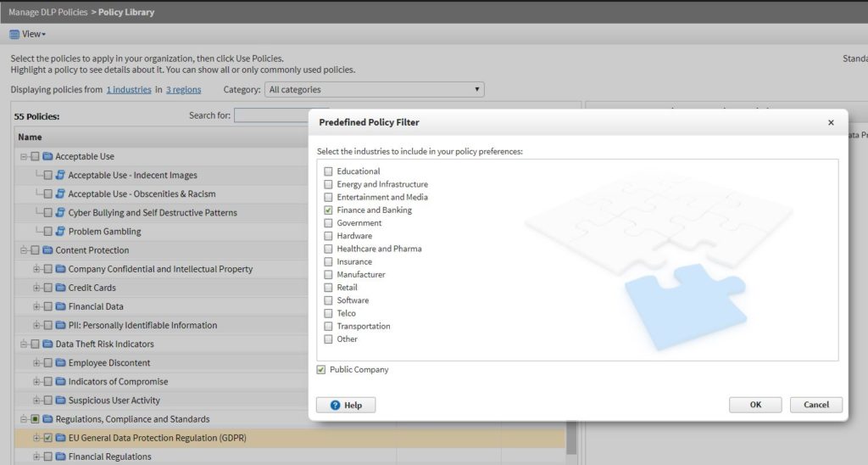The width and height of the screenshot is (868, 465).
Task: Uncheck the Finance and Banking checkbox
Action: click(328, 210)
